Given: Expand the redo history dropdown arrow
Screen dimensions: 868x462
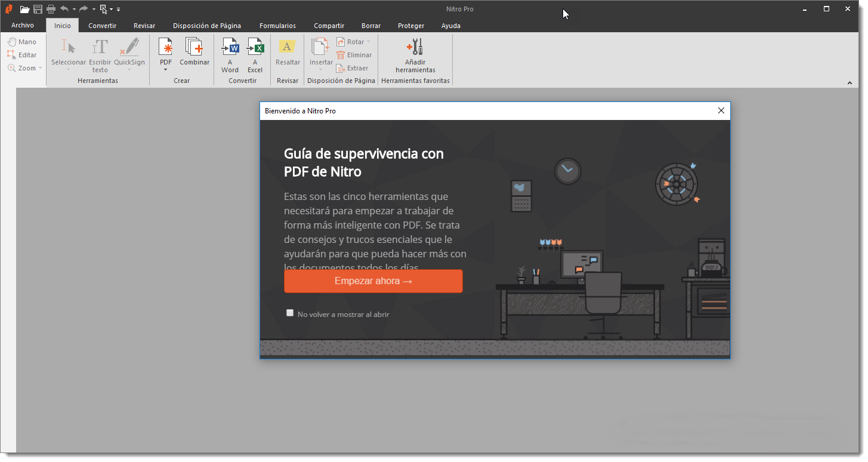Looking at the screenshot, I should click(x=94, y=10).
